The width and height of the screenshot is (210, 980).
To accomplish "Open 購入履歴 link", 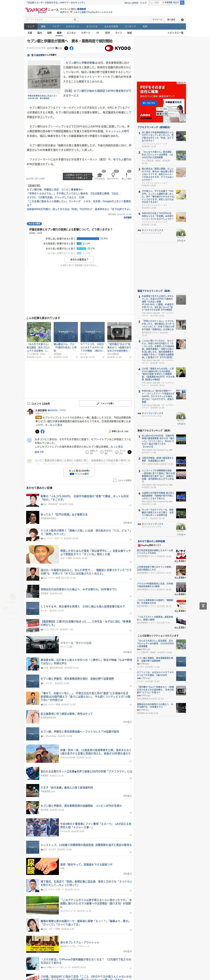I will tap(171, 20).
